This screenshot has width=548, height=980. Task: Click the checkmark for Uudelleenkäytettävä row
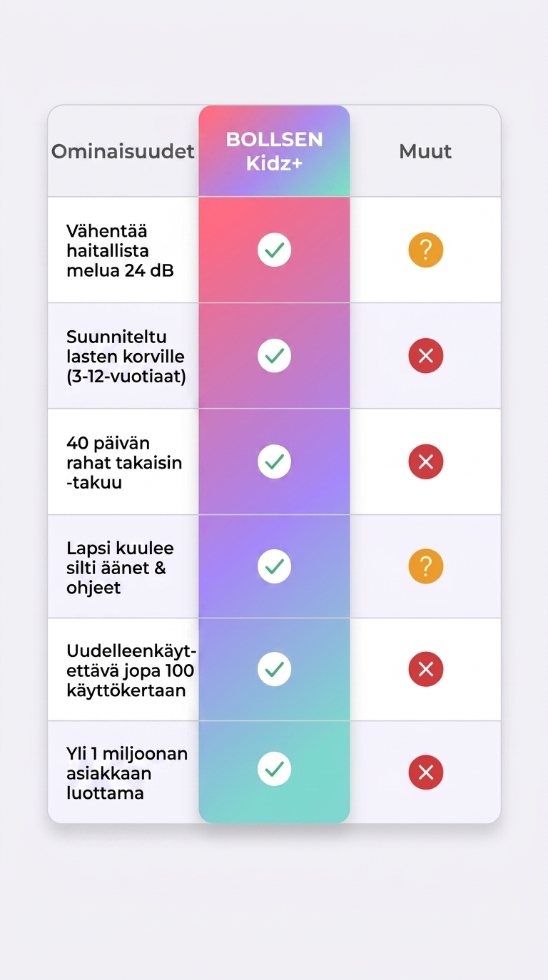274,669
